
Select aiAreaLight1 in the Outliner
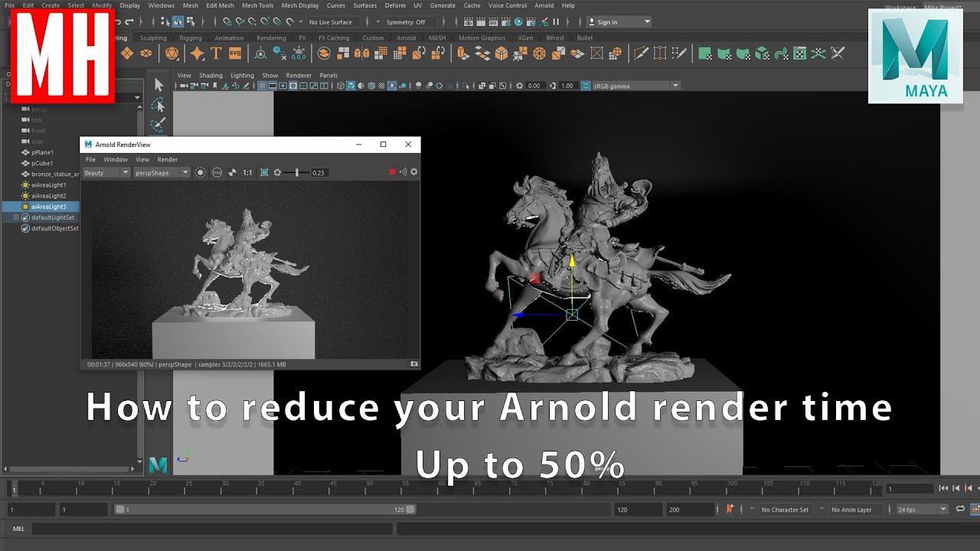pyautogui.click(x=48, y=184)
